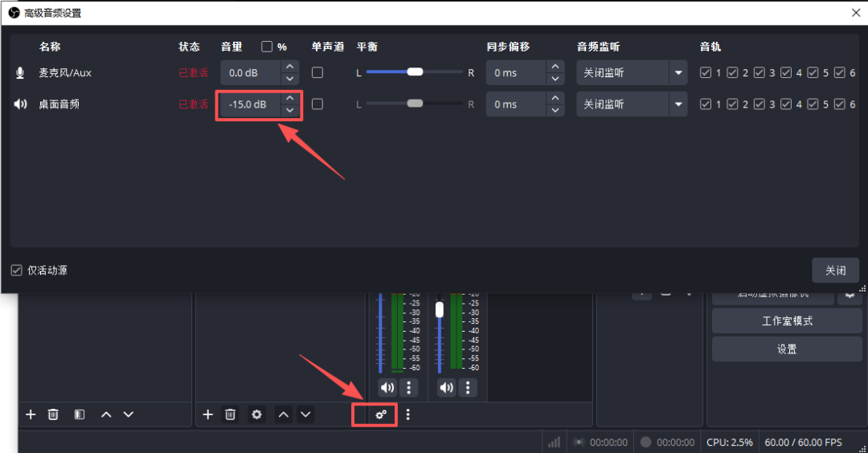Toggle track 1 for 麦克风/Aux
868x453 pixels.
click(x=706, y=72)
